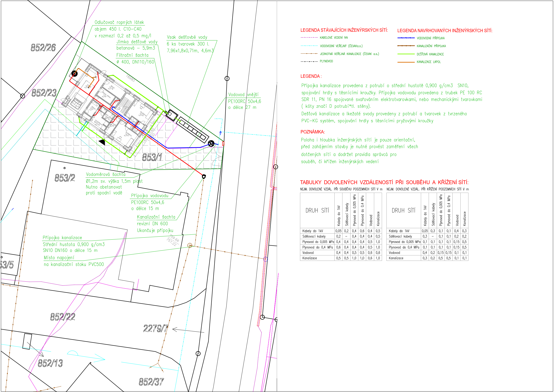Click the 'POZNÁMKA:' heading
The height and width of the screenshot is (392, 554).
(313, 132)
